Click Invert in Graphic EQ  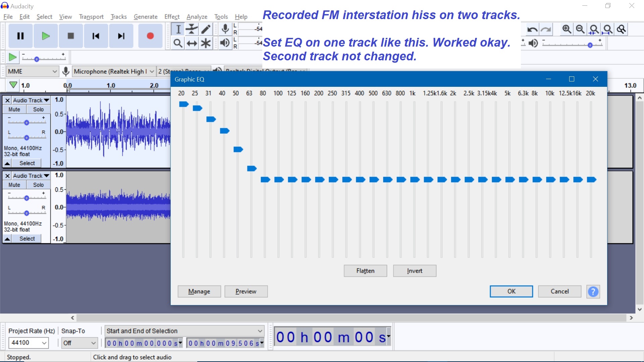pyautogui.click(x=415, y=271)
